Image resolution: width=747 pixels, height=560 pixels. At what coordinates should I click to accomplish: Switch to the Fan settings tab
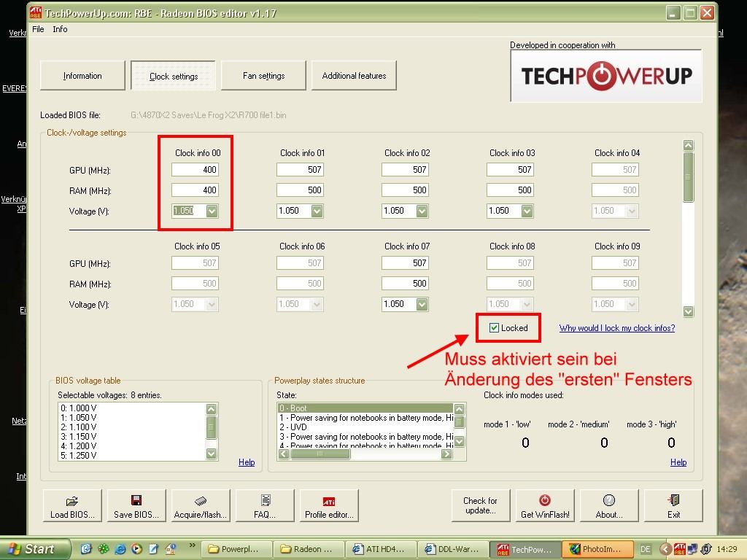point(263,76)
